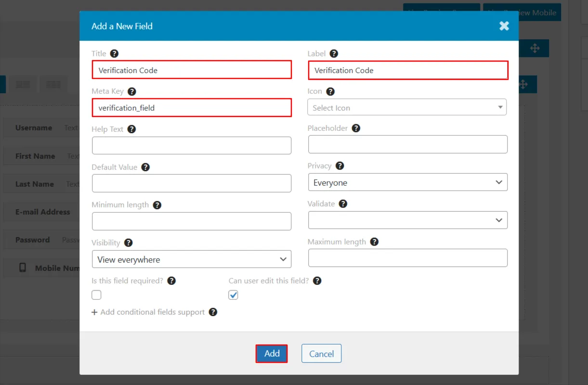Click the help icon beside Icon field
588x385 pixels.
[x=331, y=91]
